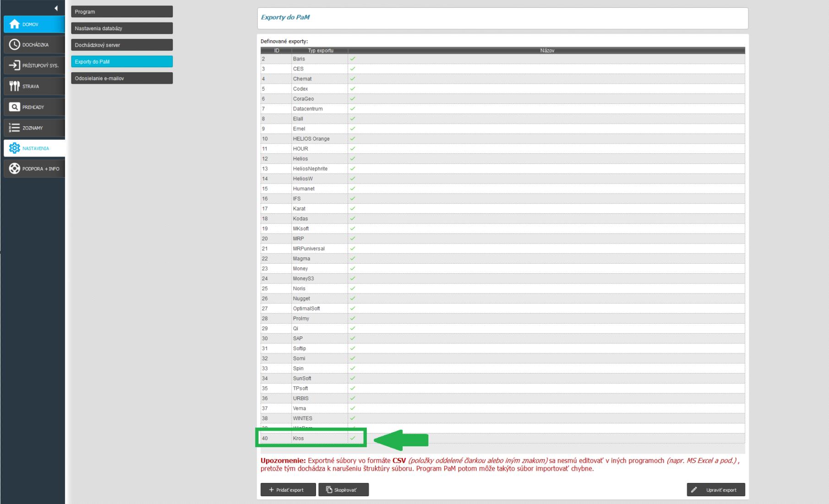Go to Dochádzkový server settings
Screen dimensions: 829x504
[122, 45]
